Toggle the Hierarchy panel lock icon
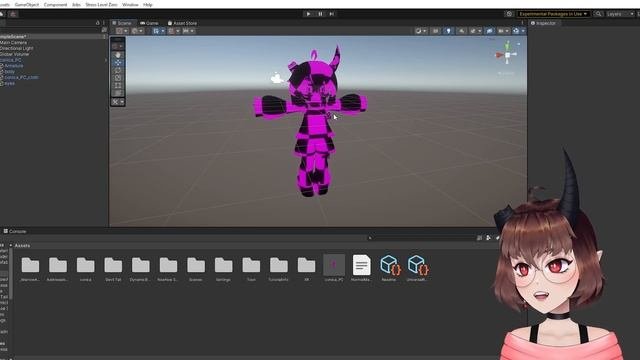 point(98,23)
